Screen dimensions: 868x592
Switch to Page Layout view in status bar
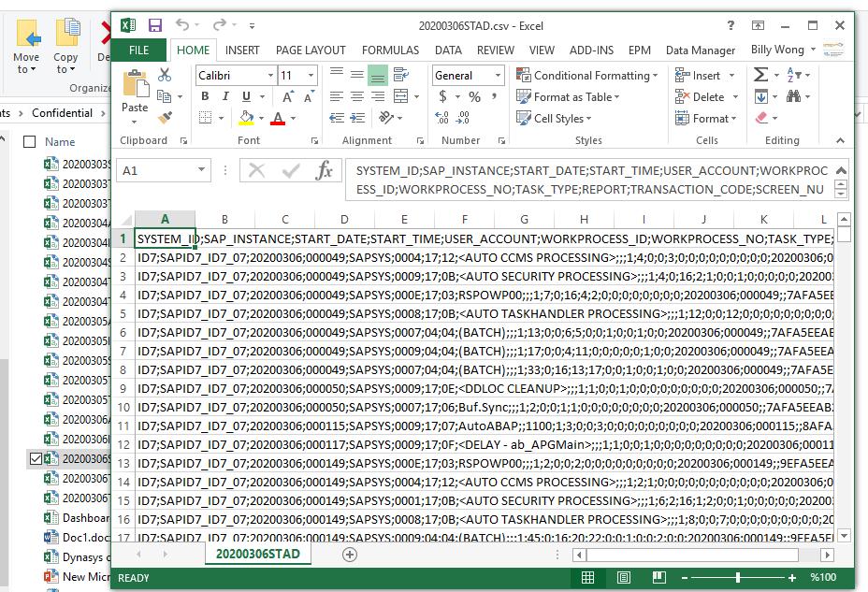[x=623, y=578]
